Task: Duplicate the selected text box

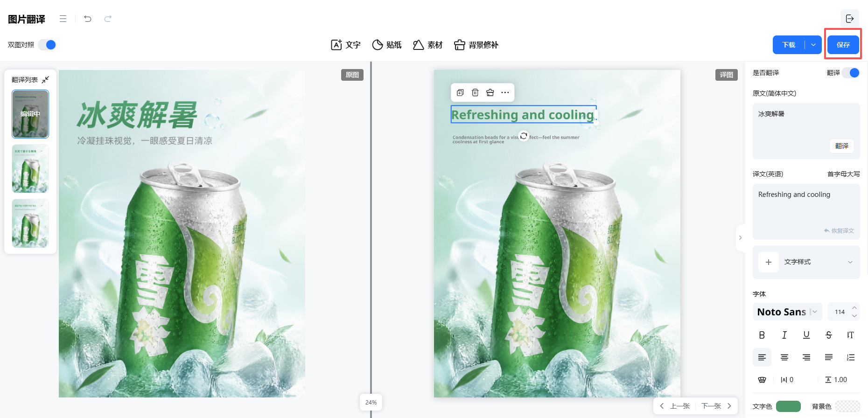Action: (460, 92)
